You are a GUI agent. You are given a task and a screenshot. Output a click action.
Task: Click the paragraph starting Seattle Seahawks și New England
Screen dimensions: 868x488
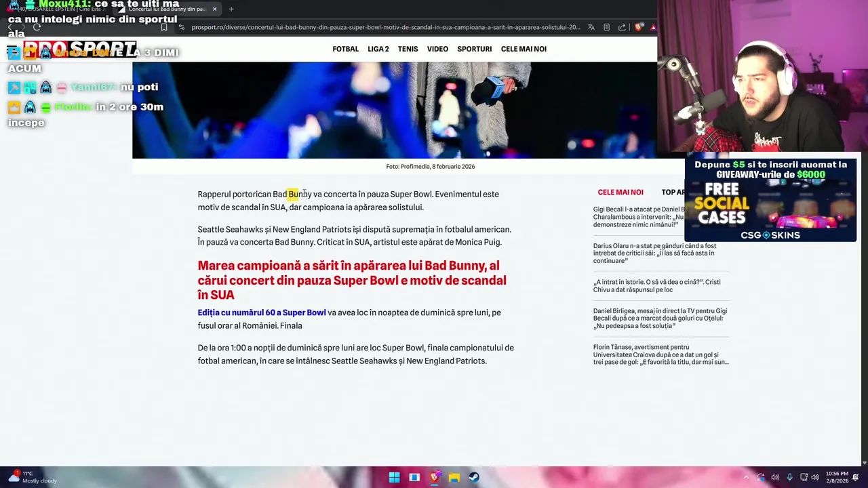pyautogui.click(x=354, y=236)
